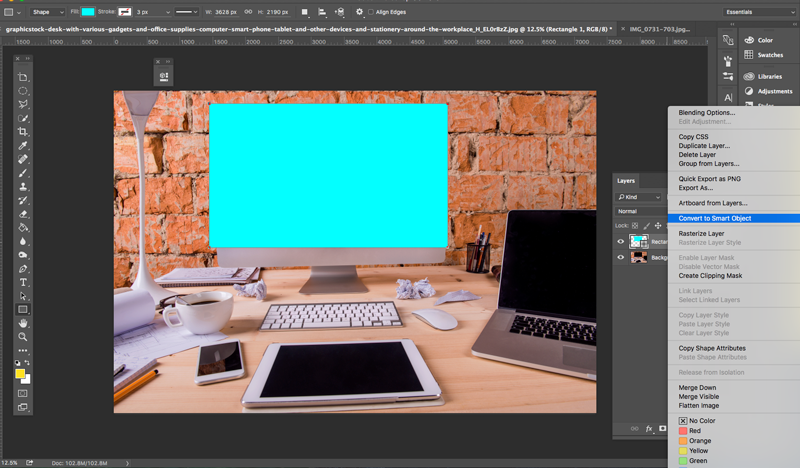This screenshot has width=800, height=468.
Task: Click the yellow foreground color swatch
Action: click(20, 374)
